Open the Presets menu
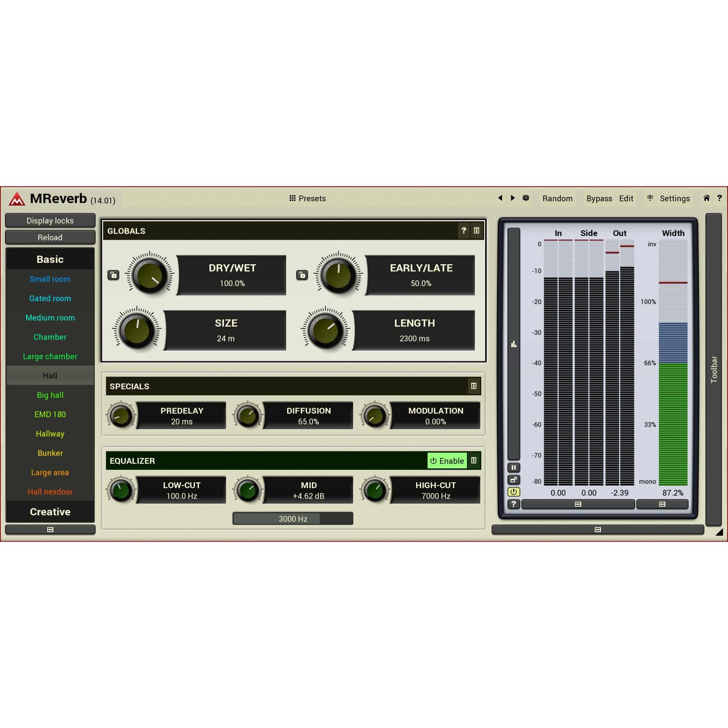 [x=308, y=198]
